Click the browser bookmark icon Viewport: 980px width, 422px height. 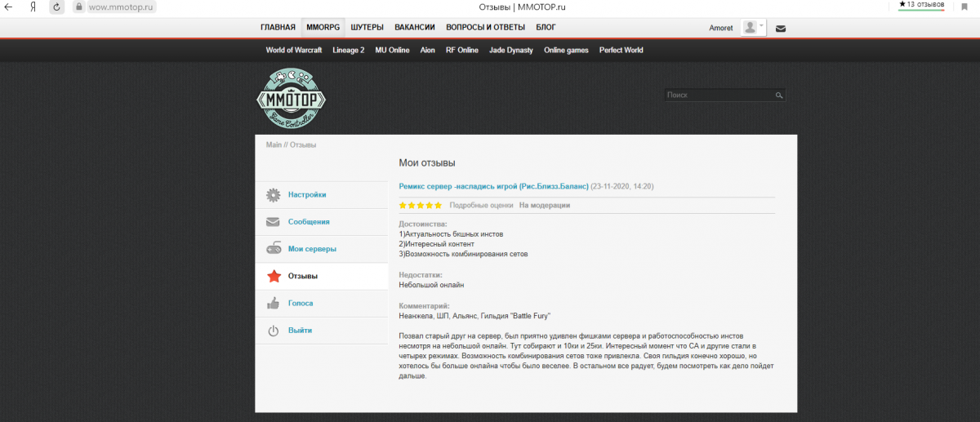[x=964, y=7]
